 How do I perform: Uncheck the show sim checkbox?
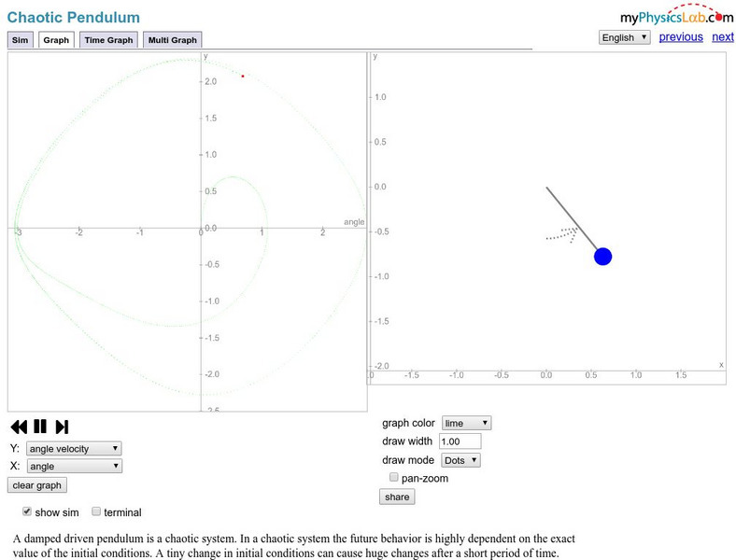27,511
